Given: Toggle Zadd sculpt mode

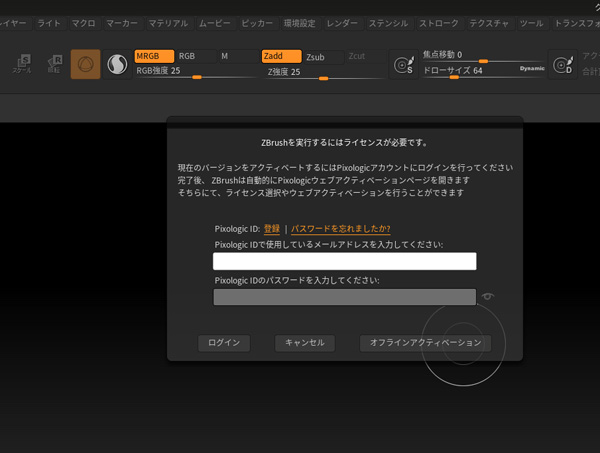Looking at the screenshot, I should [x=281, y=56].
